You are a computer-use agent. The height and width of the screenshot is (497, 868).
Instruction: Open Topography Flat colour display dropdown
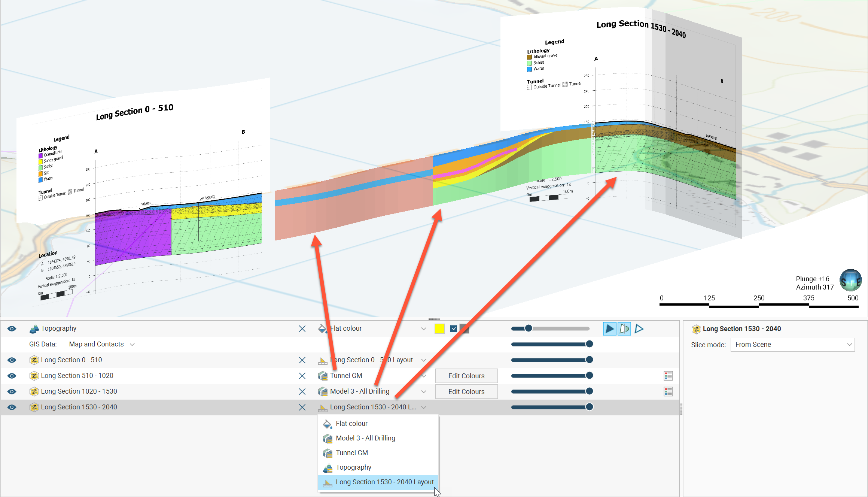423,329
